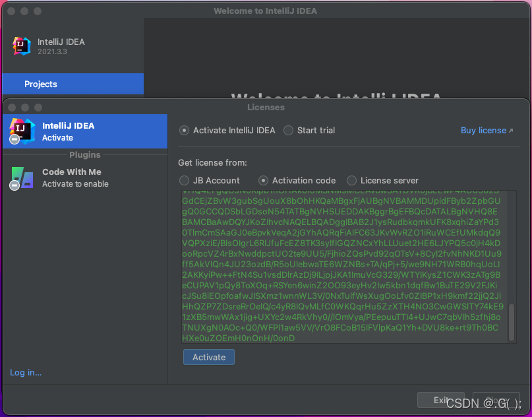This screenshot has height=417, width=532.
Task: Click the Code With Me plugin icon
Action: (22, 177)
